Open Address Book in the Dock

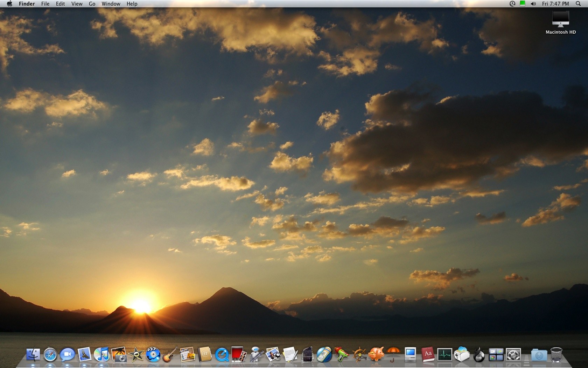[204, 355]
